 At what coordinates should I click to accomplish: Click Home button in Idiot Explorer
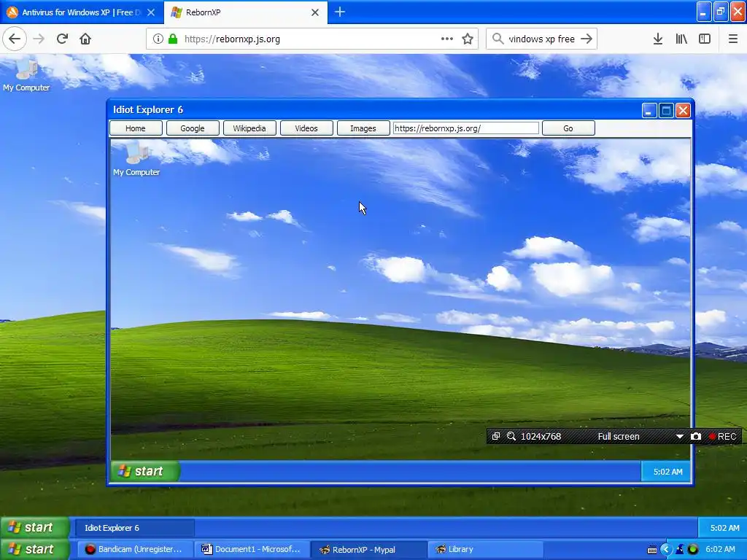(x=136, y=128)
